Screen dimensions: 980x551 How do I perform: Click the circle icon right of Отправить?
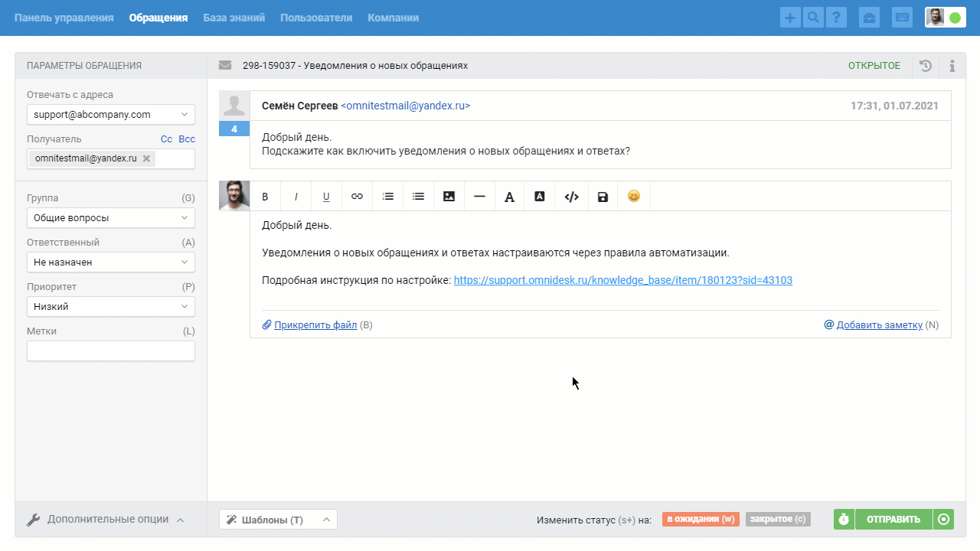coord(944,520)
